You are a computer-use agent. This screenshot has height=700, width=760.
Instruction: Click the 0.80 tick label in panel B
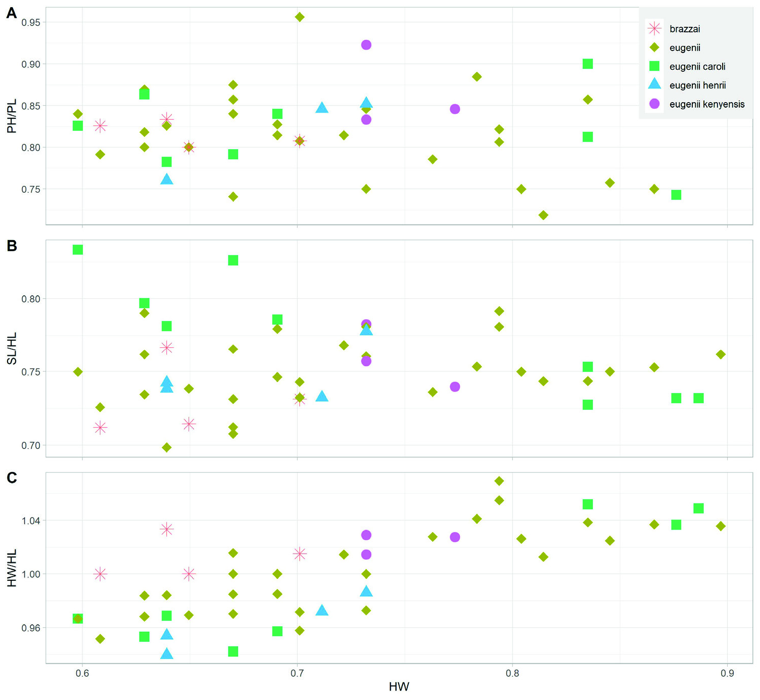click(31, 299)
